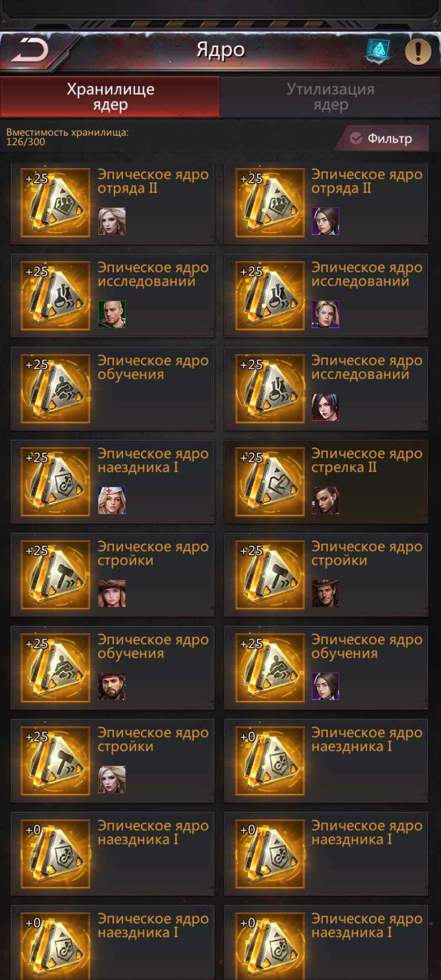Open the first +0 Эпическое ядро наездника I
The width and height of the screenshot is (441, 980).
coord(326,761)
